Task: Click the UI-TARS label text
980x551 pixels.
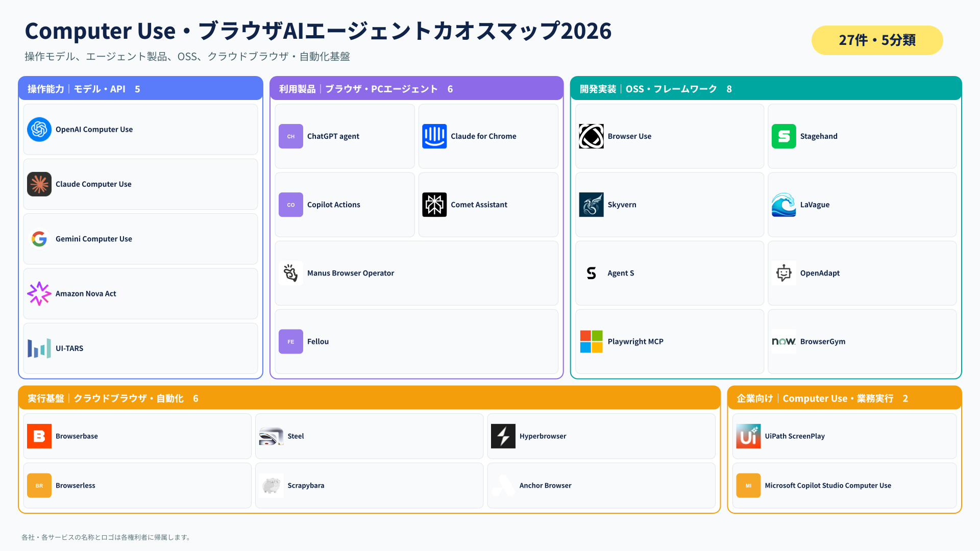Action: [x=69, y=348]
